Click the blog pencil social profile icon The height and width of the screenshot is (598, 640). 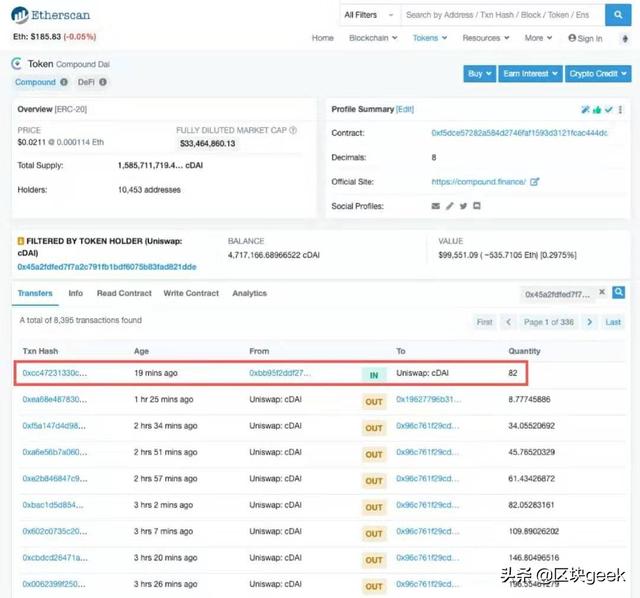point(449,206)
